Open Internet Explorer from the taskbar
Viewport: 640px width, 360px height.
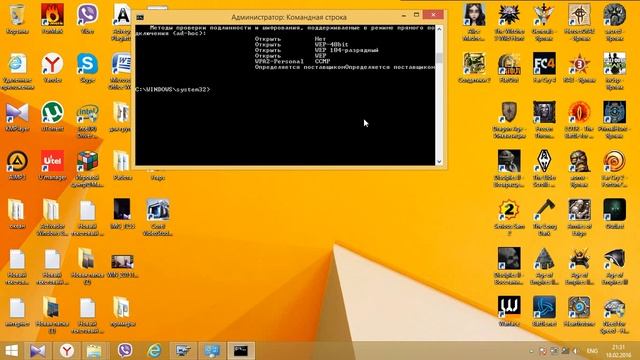pos(154,351)
